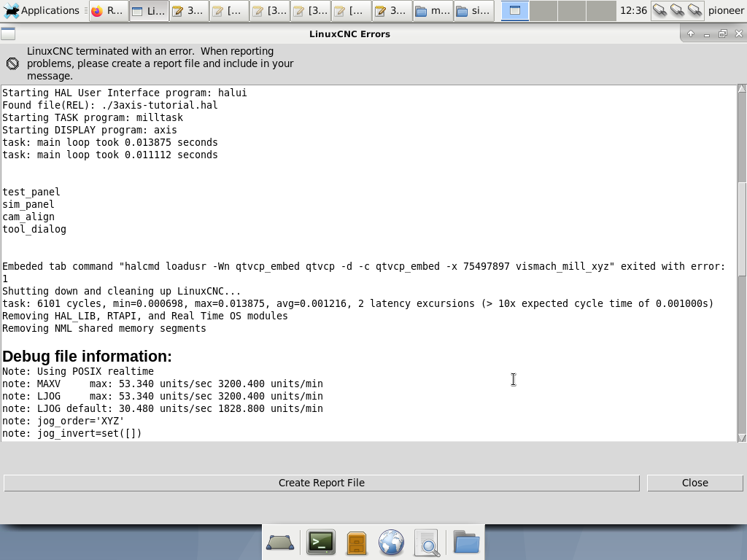Open the home folder from the dock
The image size is (747, 560).
466,542
